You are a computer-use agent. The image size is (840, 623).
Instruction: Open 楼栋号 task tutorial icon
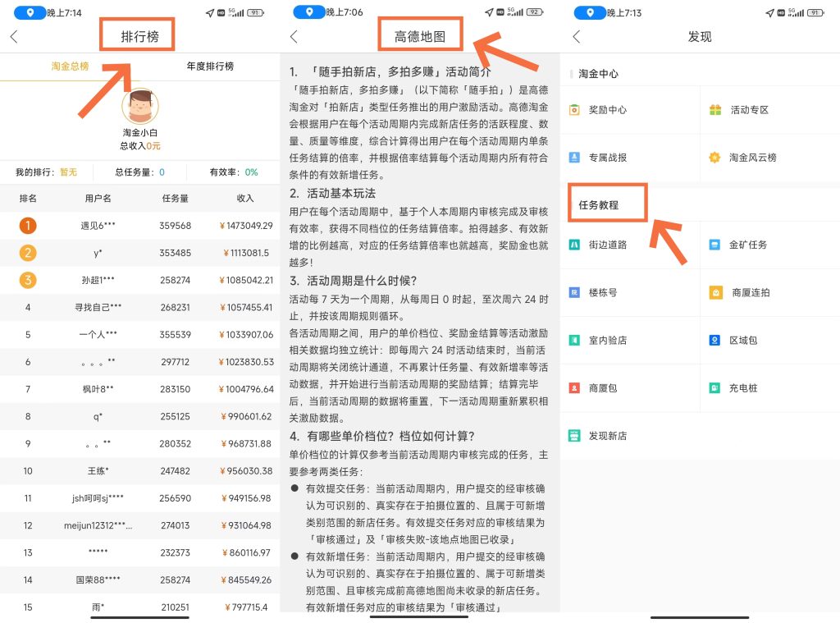[574, 292]
